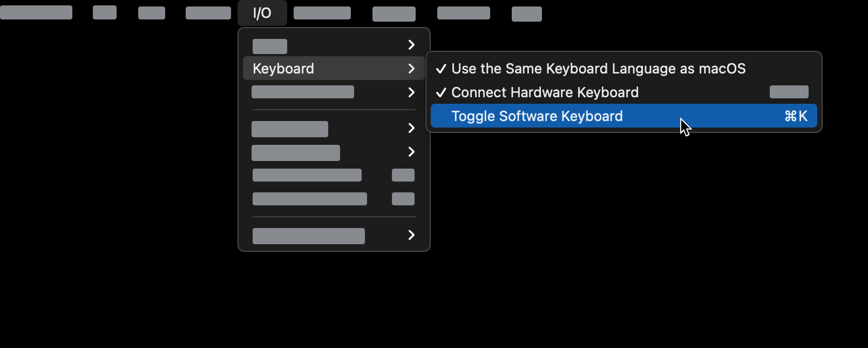868x348 pixels.
Task: Open the blurred menu immediately right of I/O
Action: click(x=322, y=13)
